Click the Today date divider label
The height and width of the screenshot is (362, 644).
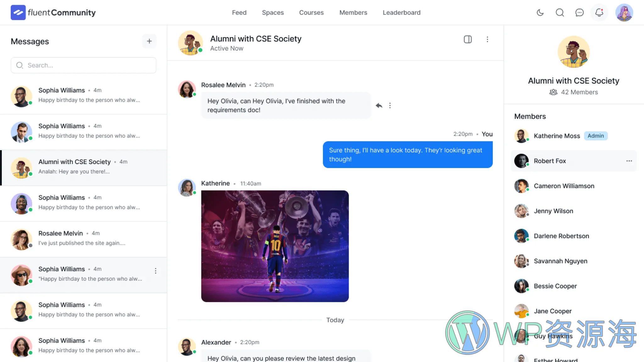point(335,320)
